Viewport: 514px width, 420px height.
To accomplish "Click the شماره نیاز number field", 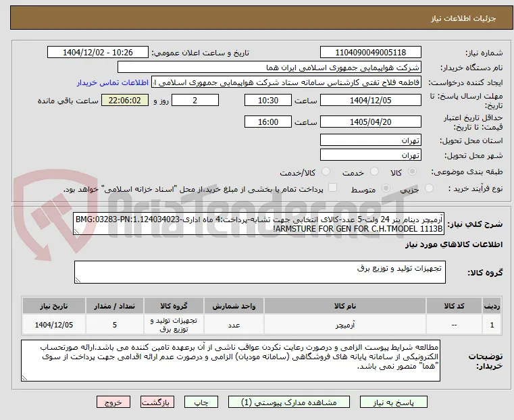I will click(x=370, y=53).
